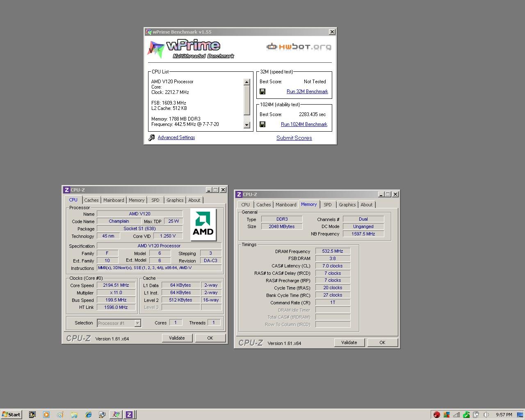Click the DRAM Frequency value 532.5 MHz
Screen dimensions: 525x420
click(333, 251)
